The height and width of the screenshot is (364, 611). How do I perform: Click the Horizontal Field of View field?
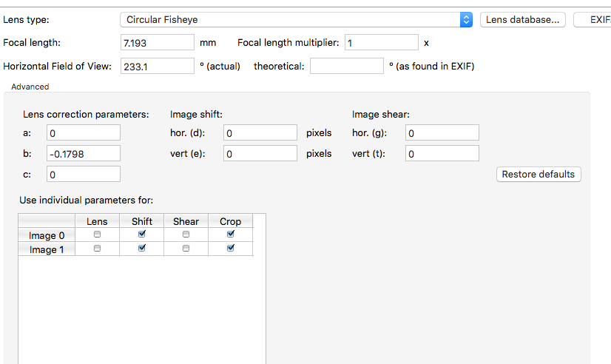click(x=157, y=66)
